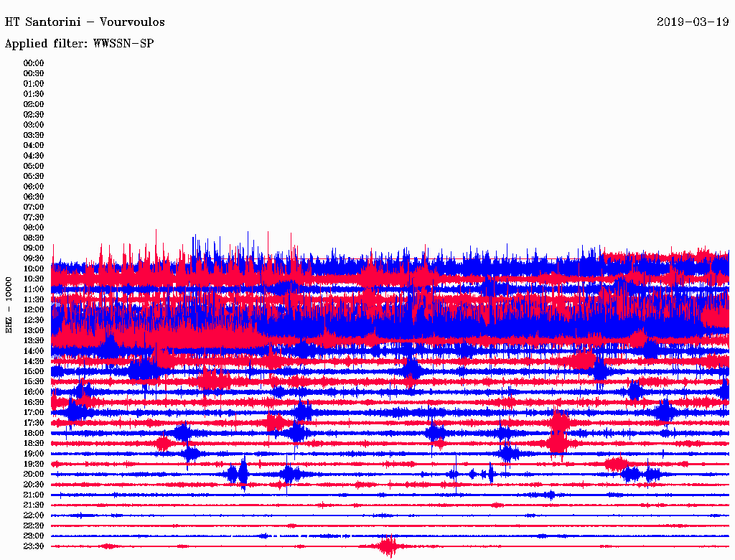Click the 08:00 time label
Screen dimensions: 735x560
tap(34, 228)
